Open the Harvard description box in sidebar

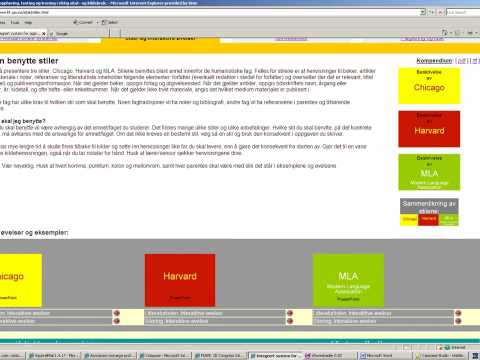pos(429,129)
